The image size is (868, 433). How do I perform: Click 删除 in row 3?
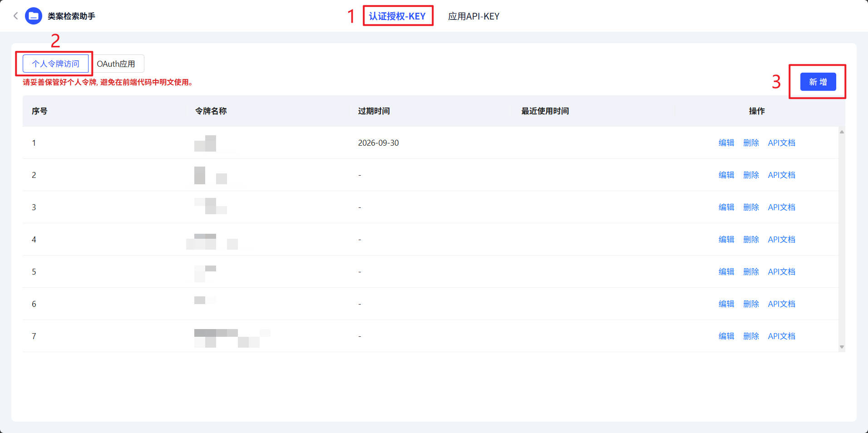(x=751, y=207)
